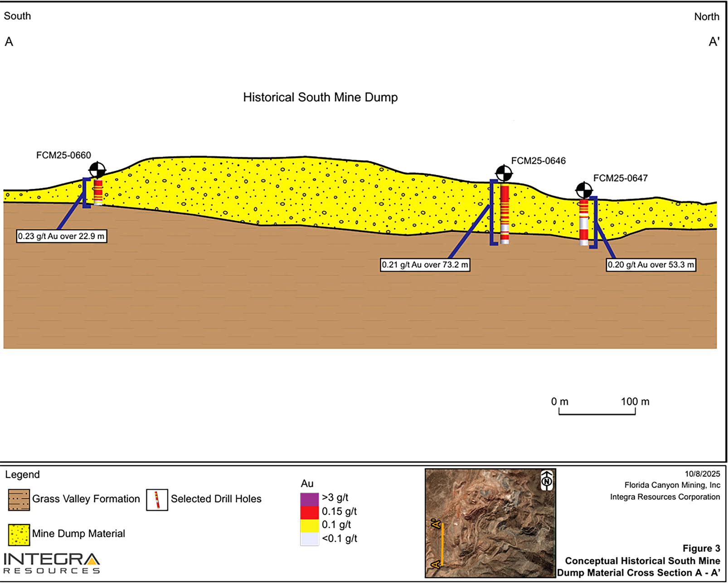Click the 0.21 g/t Au over 73.2 m label

click(x=425, y=265)
